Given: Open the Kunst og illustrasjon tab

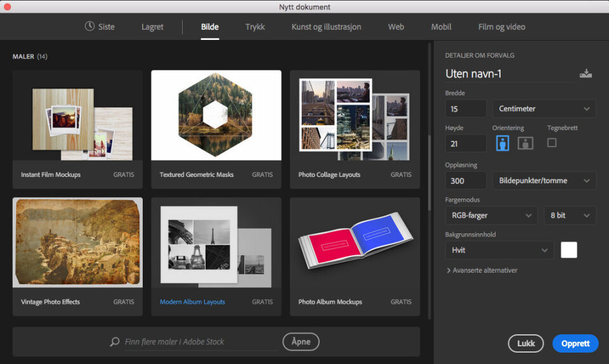Looking at the screenshot, I should pyautogui.click(x=326, y=27).
